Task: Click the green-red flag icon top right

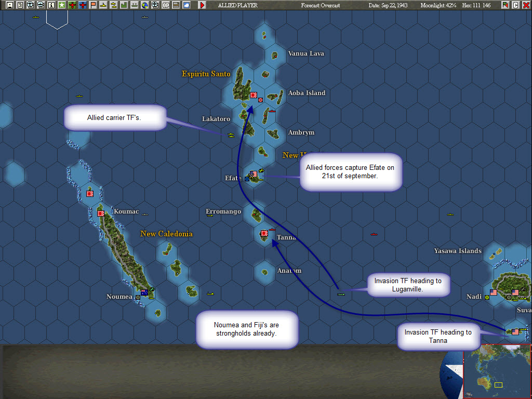Action: pyautogui.click(x=505, y=5)
